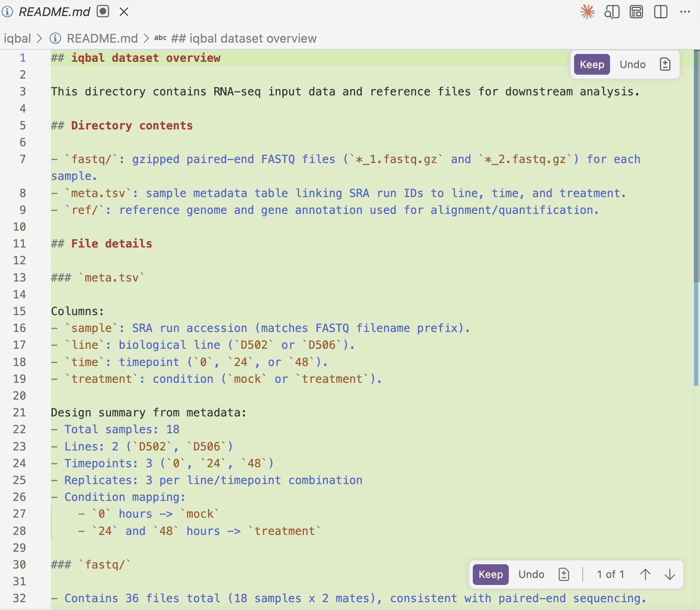Click the '### `meta.tsv`' heading line
The height and width of the screenshot is (610, 700).
[98, 278]
